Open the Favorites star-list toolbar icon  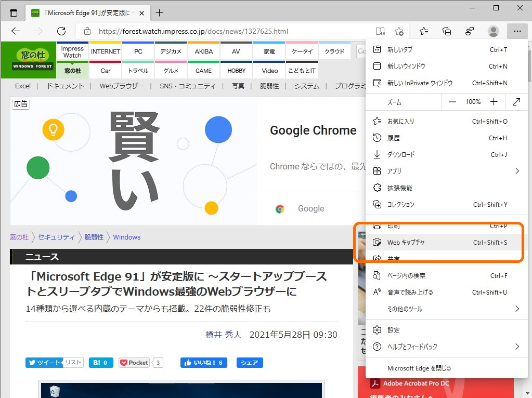pyautogui.click(x=424, y=31)
